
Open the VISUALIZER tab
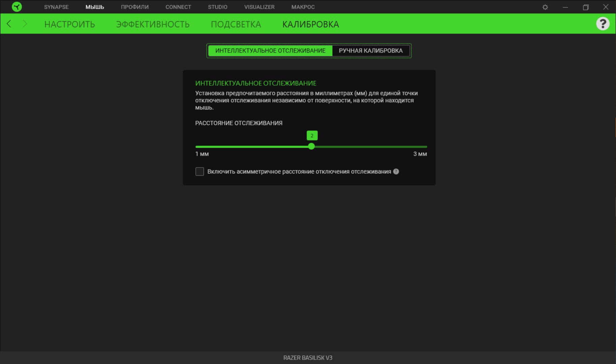pyautogui.click(x=259, y=7)
